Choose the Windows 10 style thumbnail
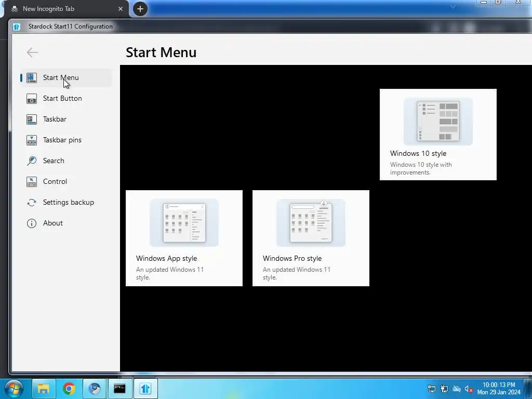This screenshot has width=532, height=399. pyautogui.click(x=438, y=121)
